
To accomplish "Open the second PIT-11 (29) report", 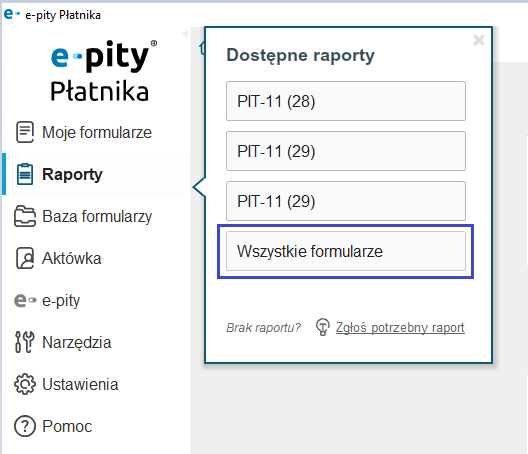I will (346, 201).
